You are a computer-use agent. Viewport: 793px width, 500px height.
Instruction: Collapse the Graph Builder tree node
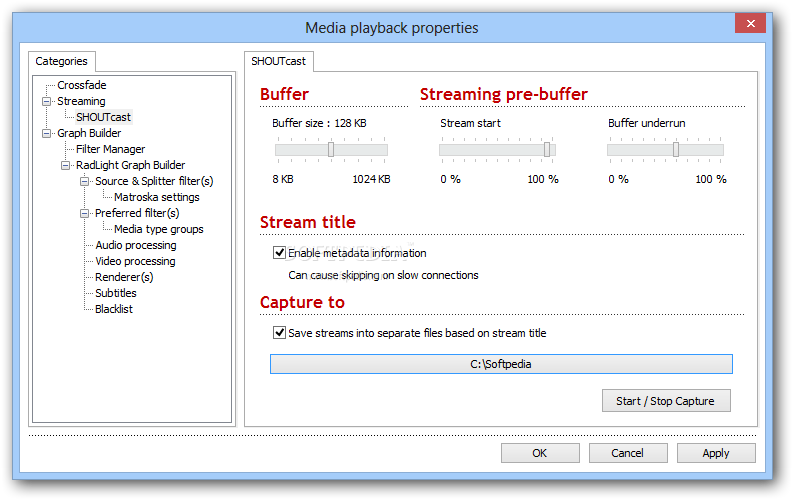tap(47, 133)
